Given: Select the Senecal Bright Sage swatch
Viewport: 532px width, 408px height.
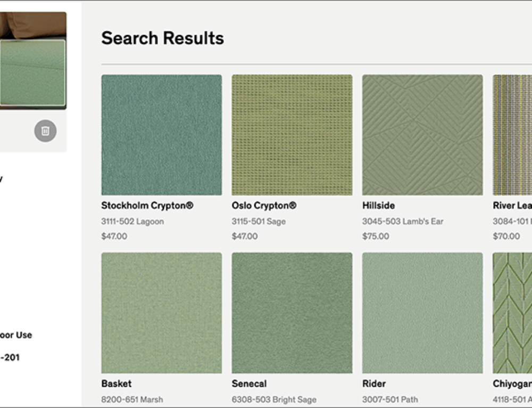Looking at the screenshot, I should (292, 313).
